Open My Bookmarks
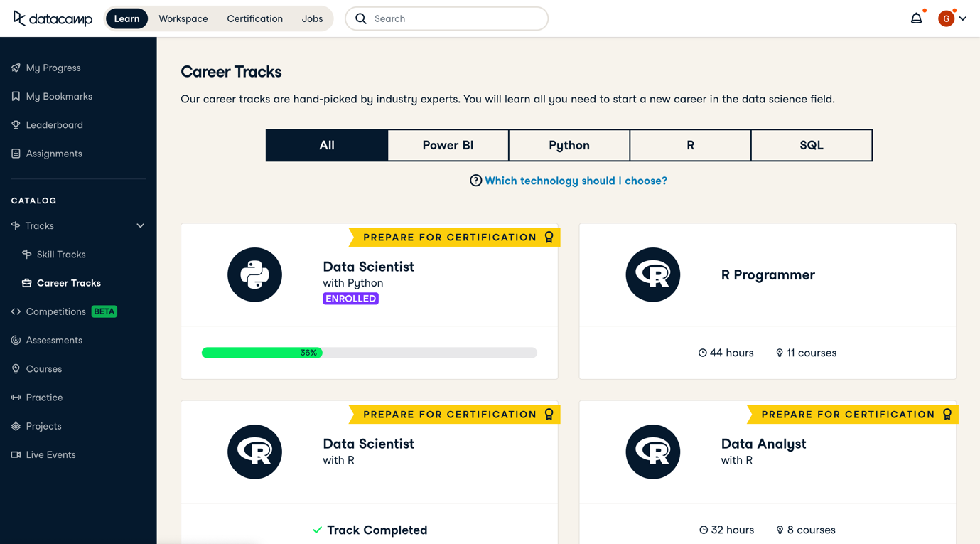Image resolution: width=980 pixels, height=544 pixels. pos(59,96)
